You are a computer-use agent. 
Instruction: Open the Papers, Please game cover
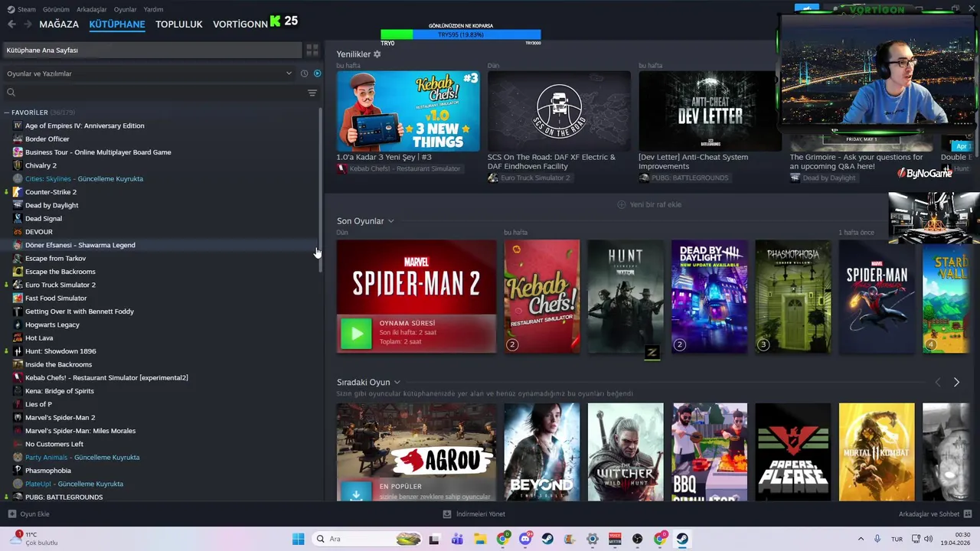792,452
